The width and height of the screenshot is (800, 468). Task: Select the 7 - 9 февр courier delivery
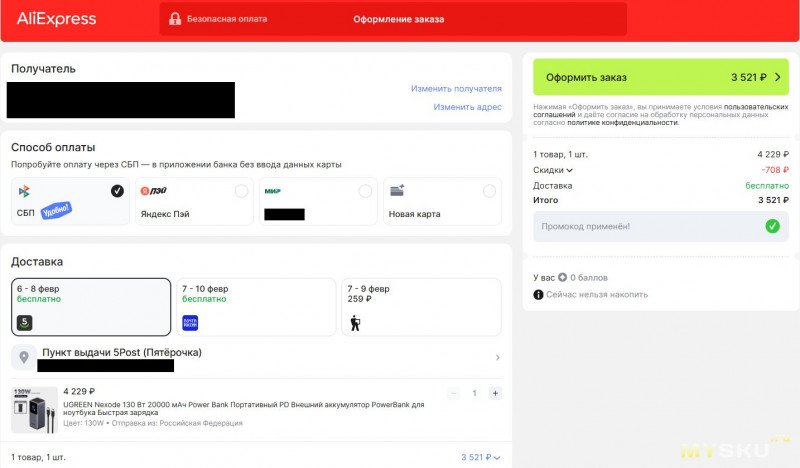pos(420,307)
